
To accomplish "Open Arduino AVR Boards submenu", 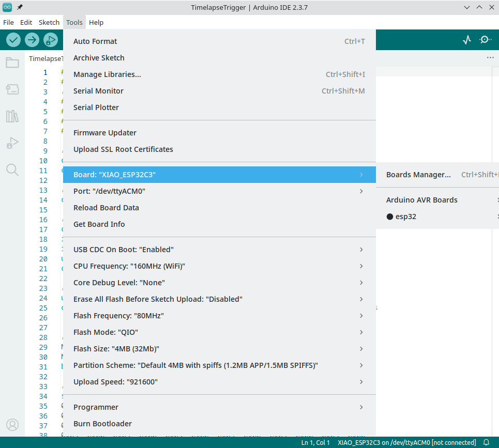I will pos(437,200).
